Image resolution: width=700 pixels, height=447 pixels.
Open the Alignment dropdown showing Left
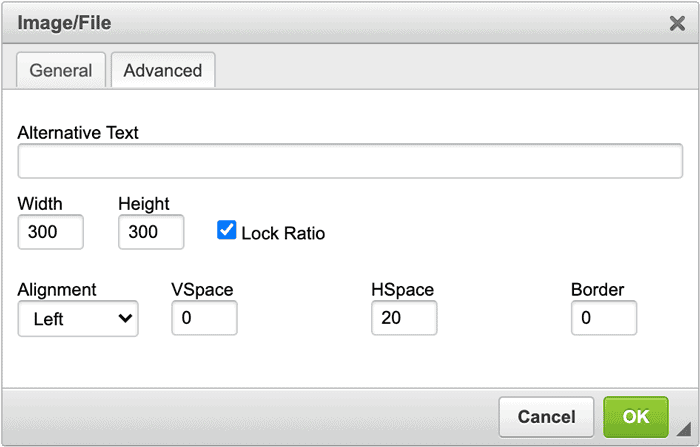pos(78,318)
